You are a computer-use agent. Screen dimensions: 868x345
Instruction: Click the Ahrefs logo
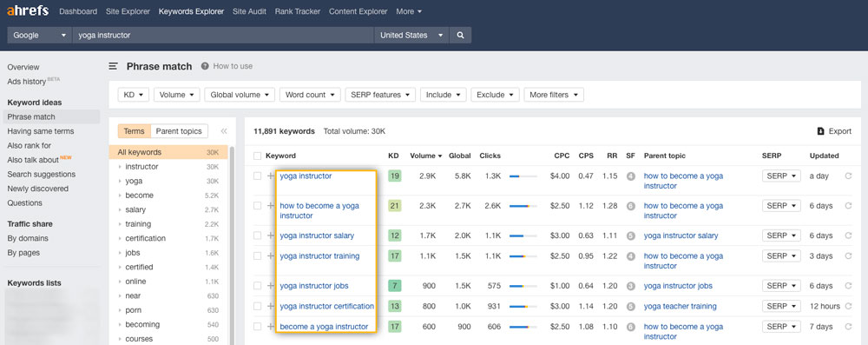[28, 10]
